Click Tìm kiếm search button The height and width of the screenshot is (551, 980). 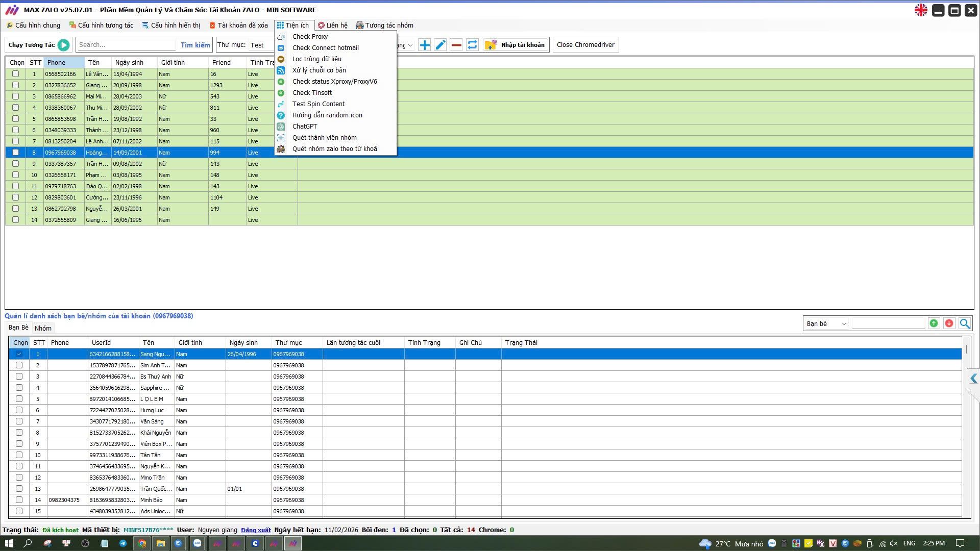(x=195, y=45)
